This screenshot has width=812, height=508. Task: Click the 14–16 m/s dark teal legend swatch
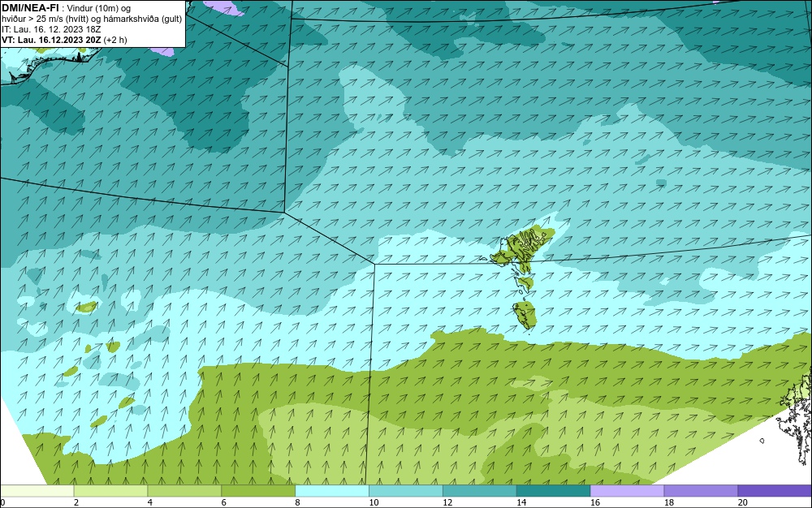(x=554, y=490)
